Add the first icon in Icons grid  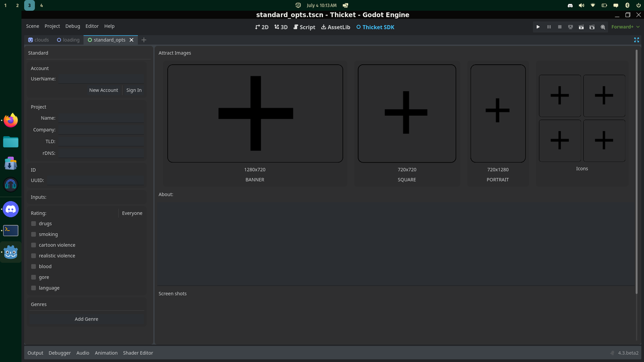[560, 96]
